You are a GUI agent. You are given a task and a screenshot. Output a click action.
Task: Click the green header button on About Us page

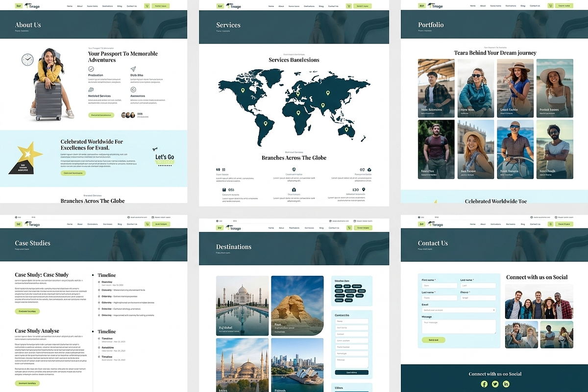pyautogui.click(x=161, y=6)
